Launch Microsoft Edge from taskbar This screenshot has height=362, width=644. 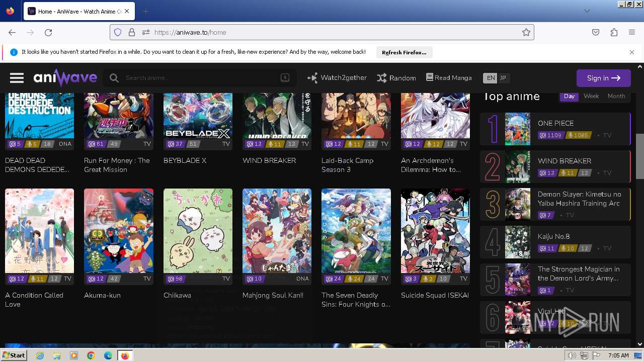point(108,355)
